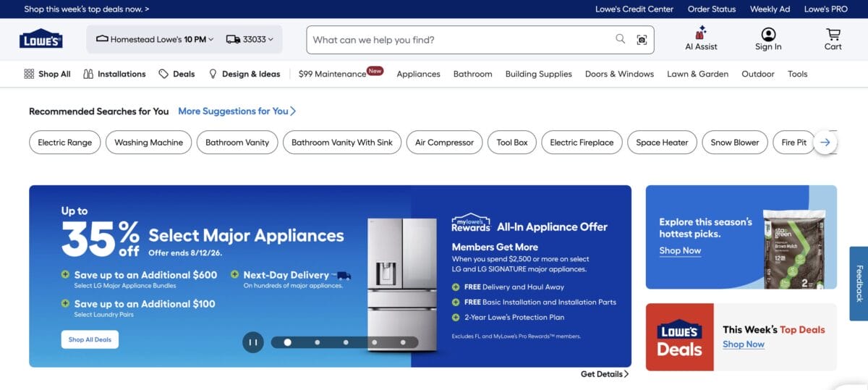
Task: Open AI Assist
Action: point(701,39)
